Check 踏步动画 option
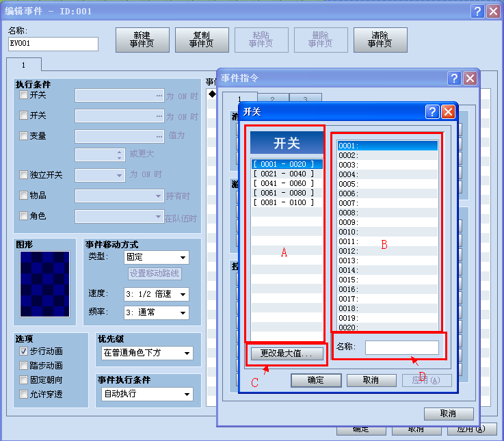 pyautogui.click(x=23, y=366)
